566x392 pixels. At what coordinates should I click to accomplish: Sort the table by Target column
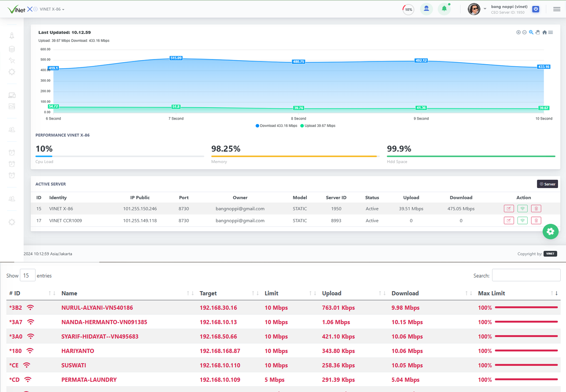(229, 293)
